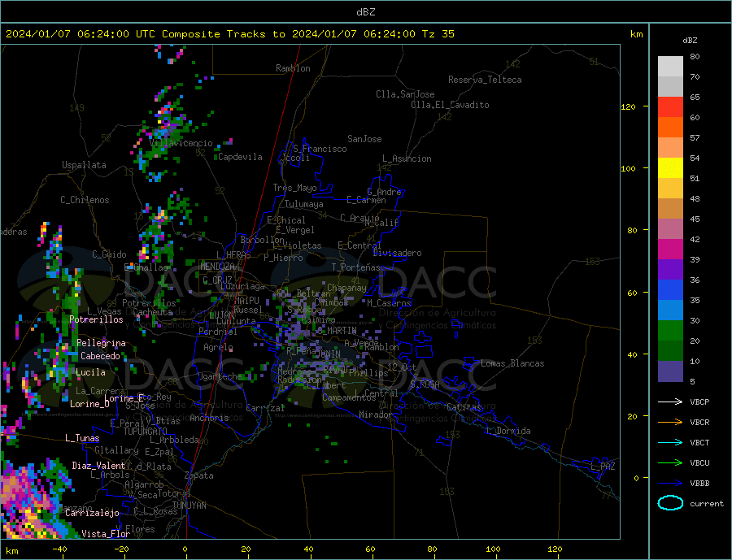Click the white L_Tunas station label
Screen dimensions: 732x560
click(82, 438)
